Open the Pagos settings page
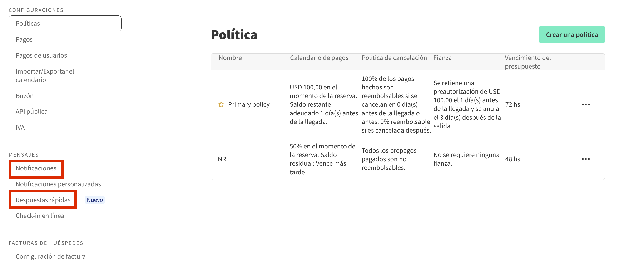 24,39
